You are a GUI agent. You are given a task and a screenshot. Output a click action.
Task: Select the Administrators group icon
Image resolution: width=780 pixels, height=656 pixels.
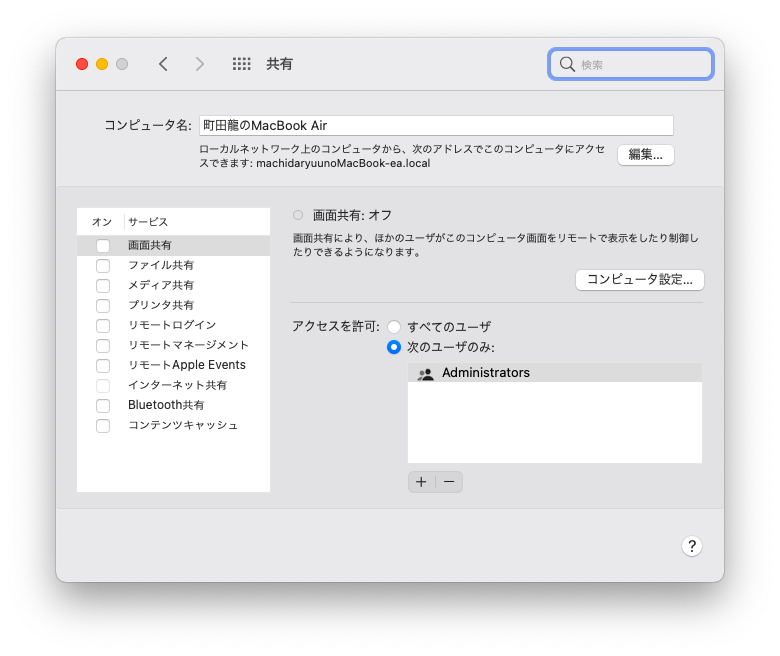425,374
